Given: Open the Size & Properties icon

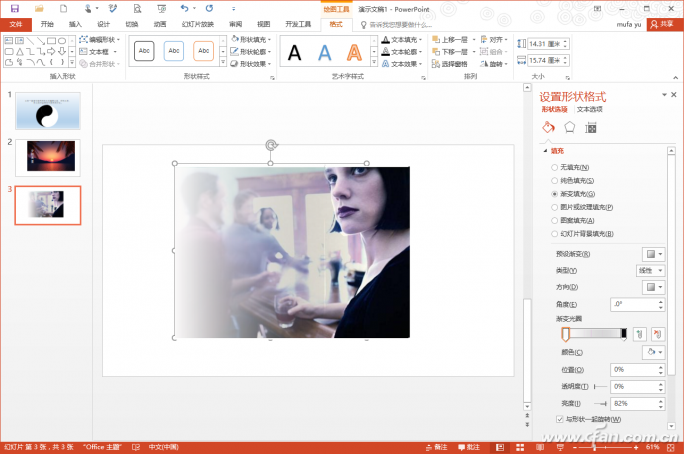Looking at the screenshot, I should [591, 128].
